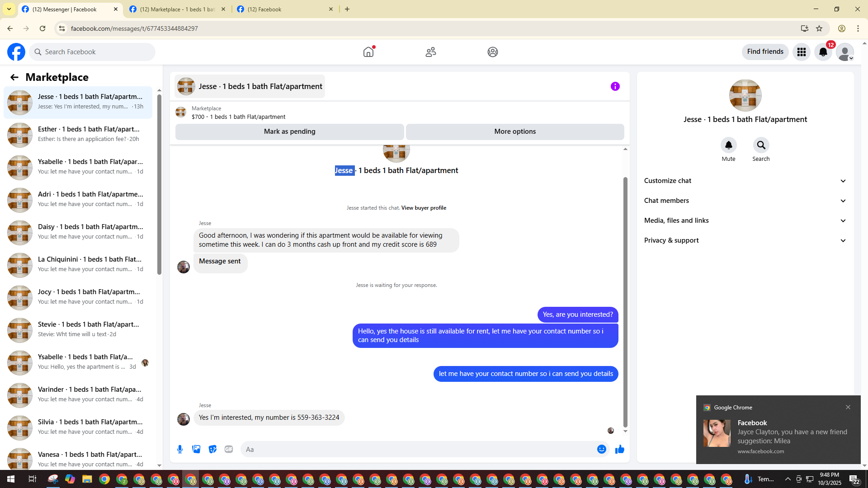Open the Daisy conversation
Viewport: 868px width, 488px height.
[78, 232]
